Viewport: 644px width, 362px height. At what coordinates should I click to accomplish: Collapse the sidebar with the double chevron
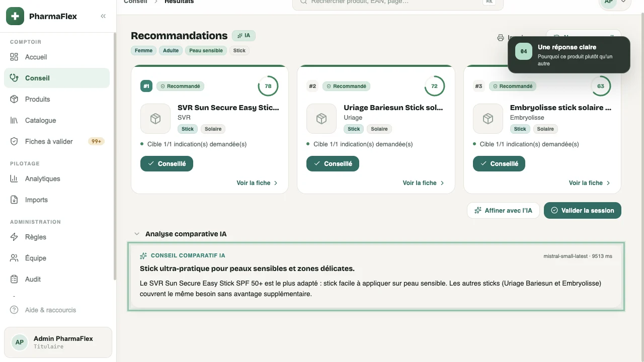coord(103,16)
